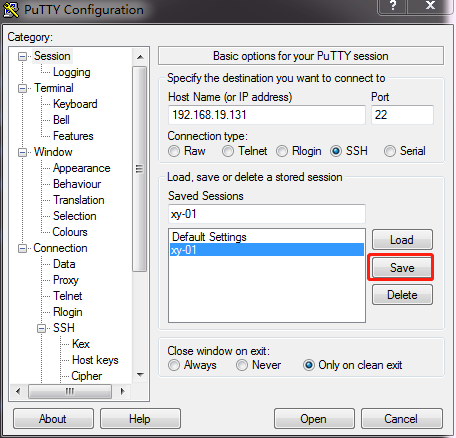Open the Proxy settings category
This screenshot has width=456, height=438.
coord(66,280)
